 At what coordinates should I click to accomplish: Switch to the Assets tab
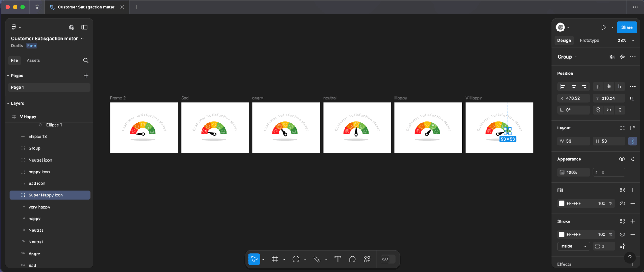pyautogui.click(x=33, y=61)
